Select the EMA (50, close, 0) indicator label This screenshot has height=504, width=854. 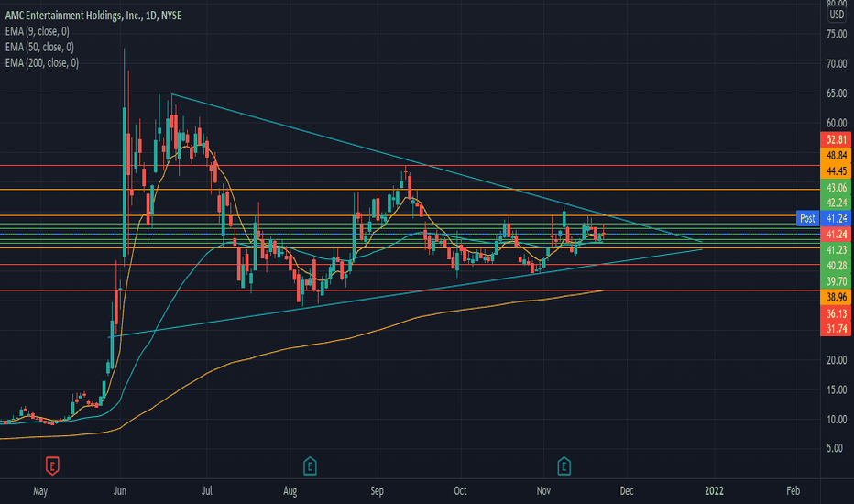pyautogui.click(x=39, y=47)
